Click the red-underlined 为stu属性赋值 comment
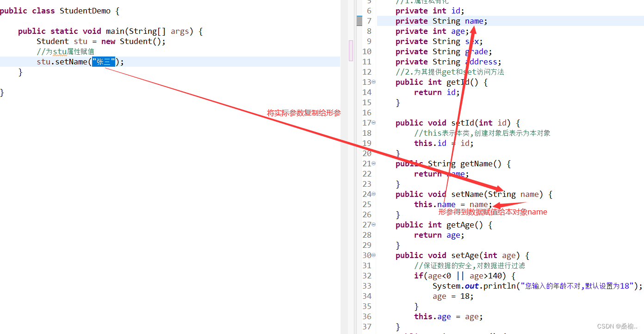 (x=65, y=51)
